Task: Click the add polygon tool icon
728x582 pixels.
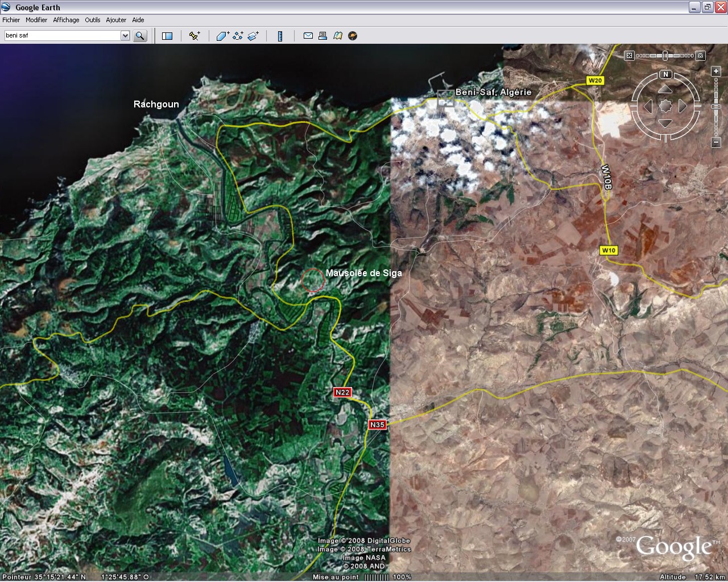Action: (222, 36)
